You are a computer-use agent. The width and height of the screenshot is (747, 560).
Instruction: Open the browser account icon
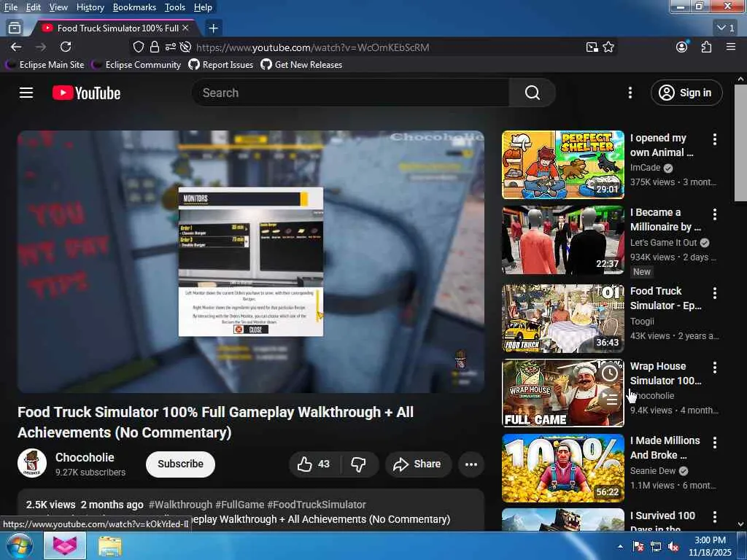point(682,47)
